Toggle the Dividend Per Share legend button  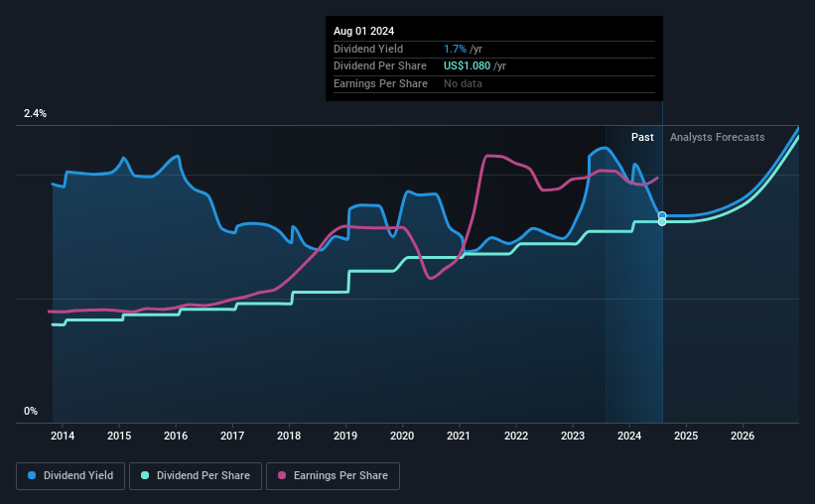[x=196, y=476]
